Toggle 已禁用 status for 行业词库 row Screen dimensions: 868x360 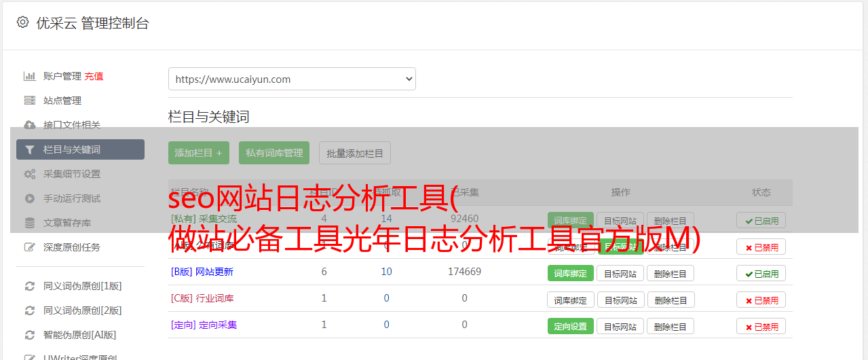coord(761,300)
